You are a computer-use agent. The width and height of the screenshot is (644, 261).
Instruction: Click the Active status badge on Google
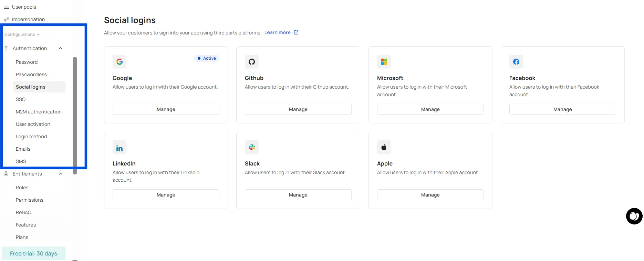(207, 58)
